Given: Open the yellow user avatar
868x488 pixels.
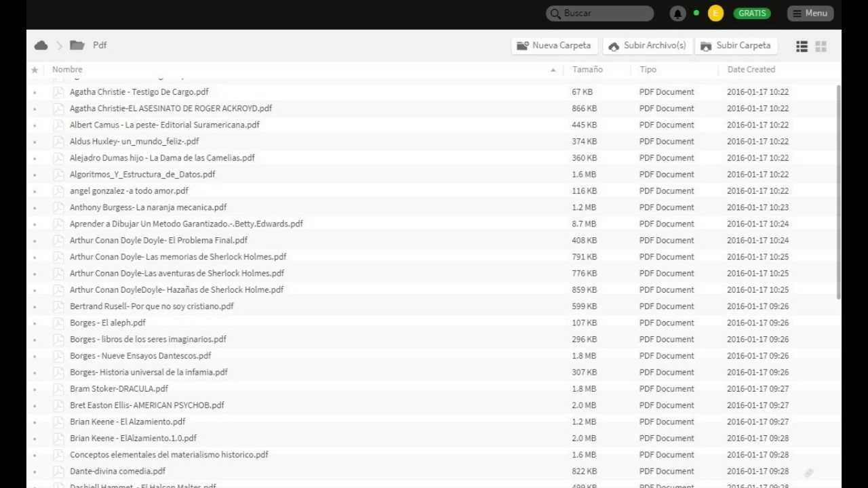Looking at the screenshot, I should [x=715, y=13].
